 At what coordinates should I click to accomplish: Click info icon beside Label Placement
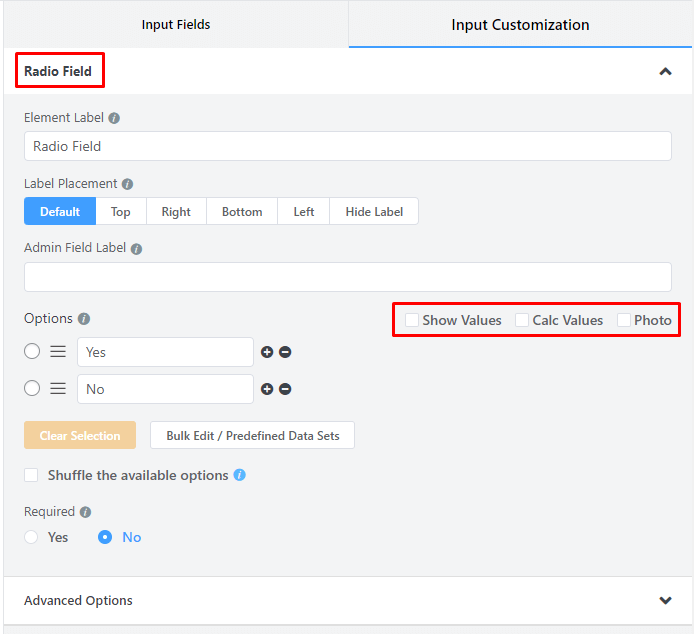[127, 184]
